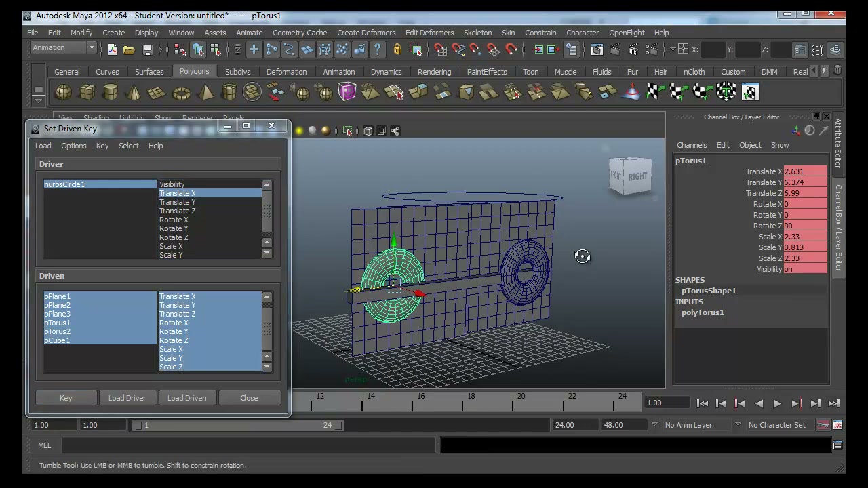Click the Character Set options icon
The width and height of the screenshot is (868, 488).
[x=837, y=425]
